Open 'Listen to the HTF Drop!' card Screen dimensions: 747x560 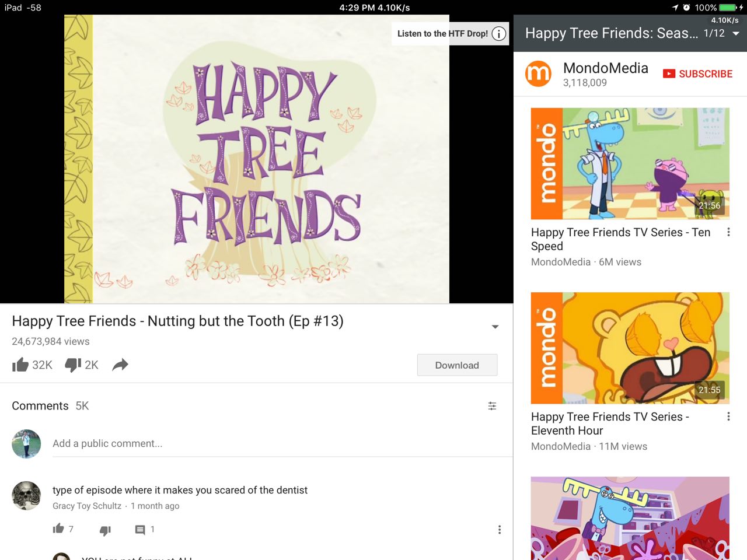tap(449, 34)
